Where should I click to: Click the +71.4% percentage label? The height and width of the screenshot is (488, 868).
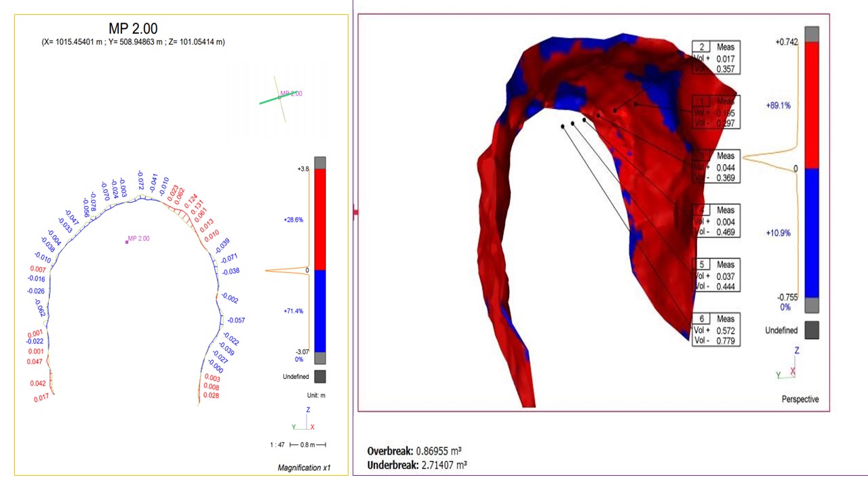pyautogui.click(x=293, y=311)
